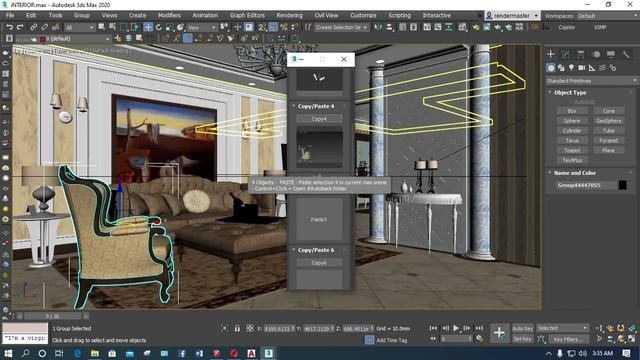Screen dimensions: 640x360
Task: Open the Utilities wrench tab
Action: [626, 54]
